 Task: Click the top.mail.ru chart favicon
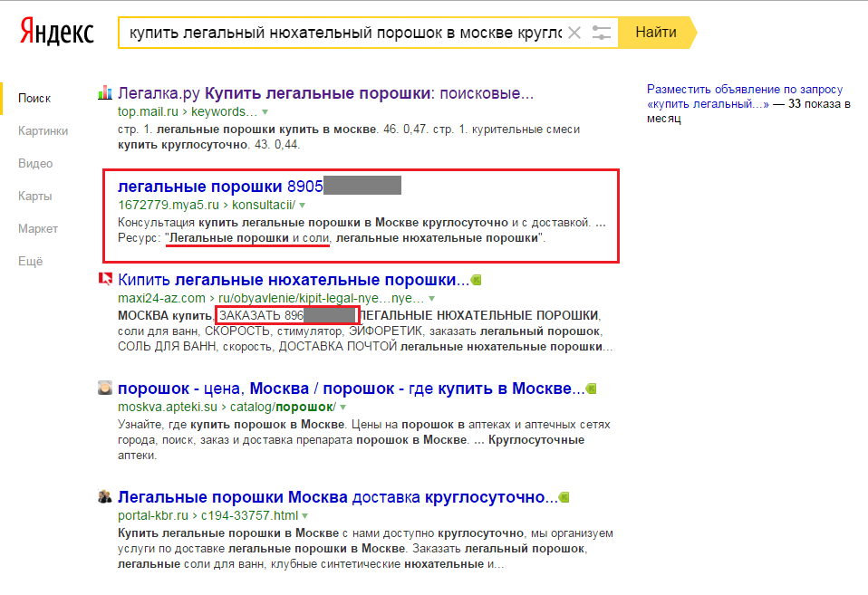click(105, 93)
